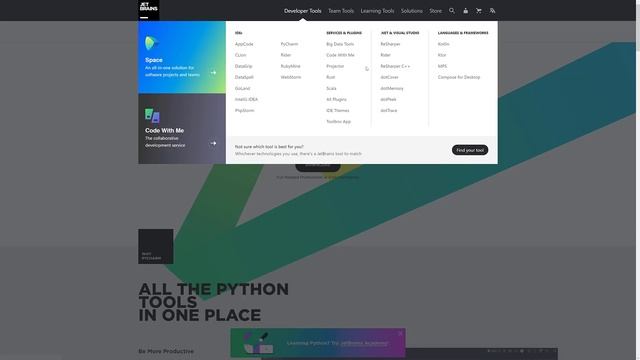Open Ktor under Languages & Frameworks
640x360 pixels.
(442, 55)
